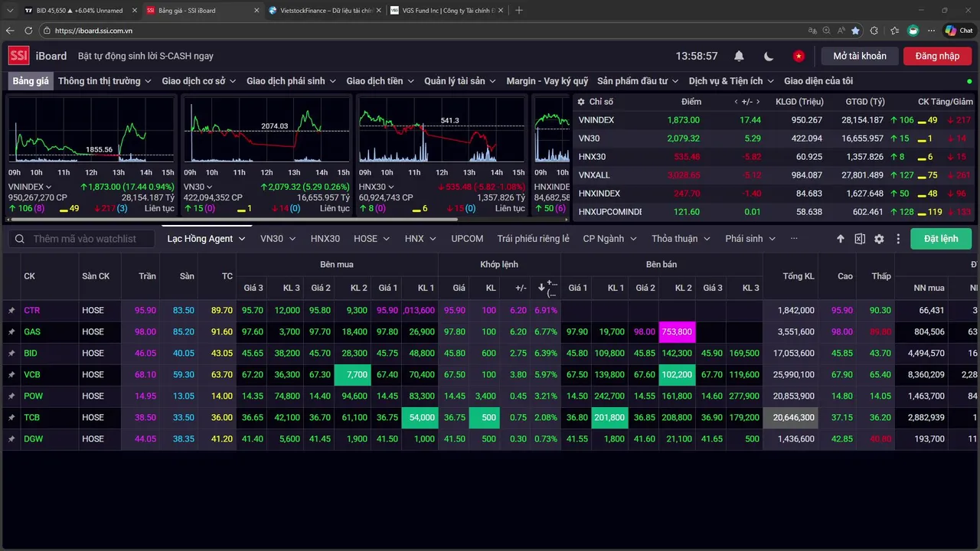Open the Chat button in browser toolbar
980x551 pixels.
pos(959,31)
